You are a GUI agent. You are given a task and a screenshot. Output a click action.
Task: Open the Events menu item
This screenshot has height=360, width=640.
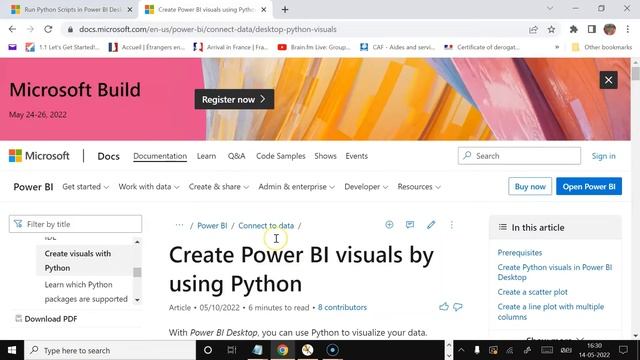357,156
